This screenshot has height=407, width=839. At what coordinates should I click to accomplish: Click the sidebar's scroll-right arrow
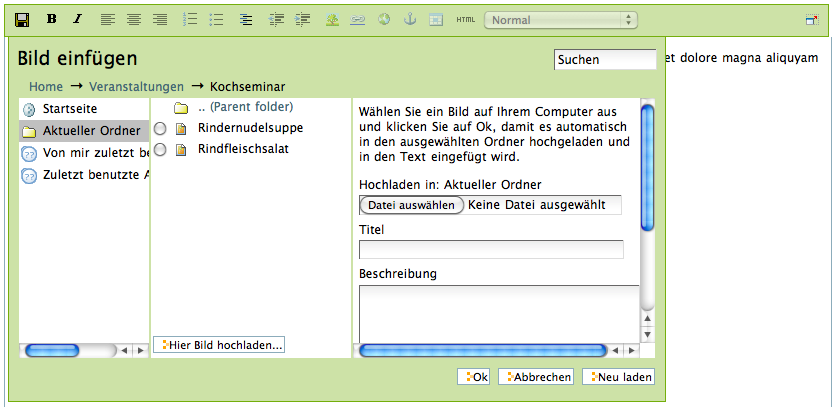point(140,351)
